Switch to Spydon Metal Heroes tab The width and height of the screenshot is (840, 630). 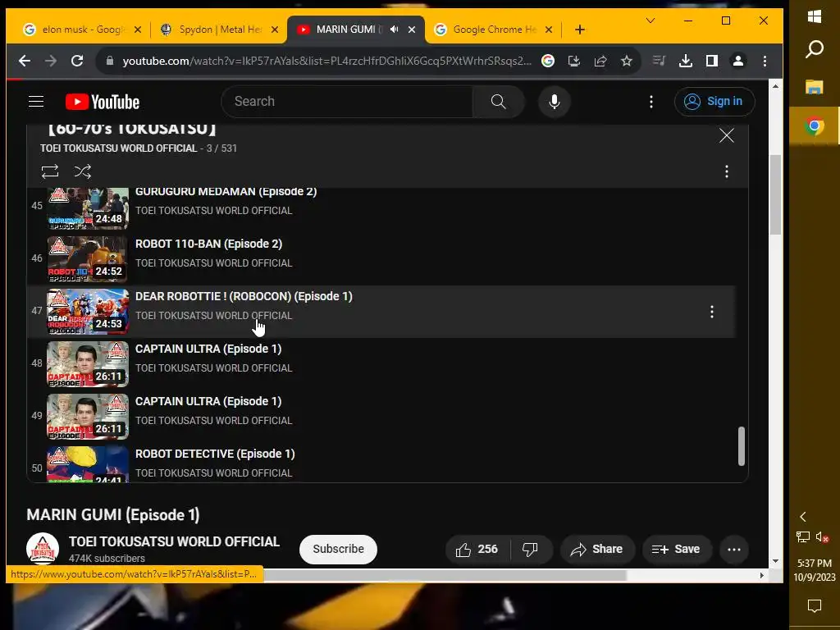[x=220, y=30]
